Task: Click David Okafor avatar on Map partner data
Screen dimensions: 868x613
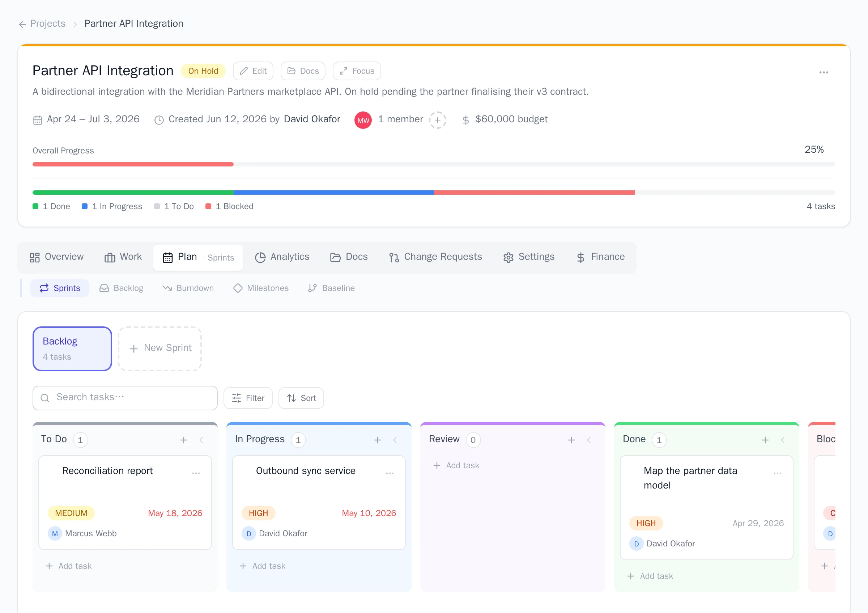Action: pyautogui.click(x=636, y=544)
